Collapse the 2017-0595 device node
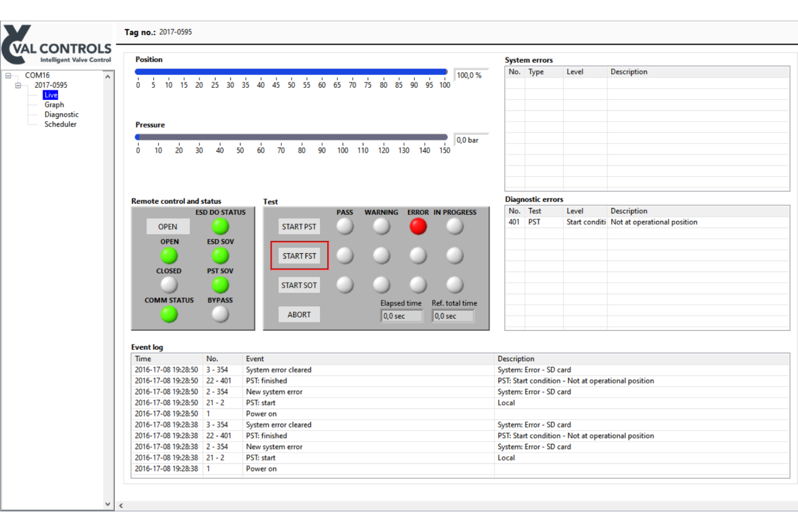 [18, 85]
